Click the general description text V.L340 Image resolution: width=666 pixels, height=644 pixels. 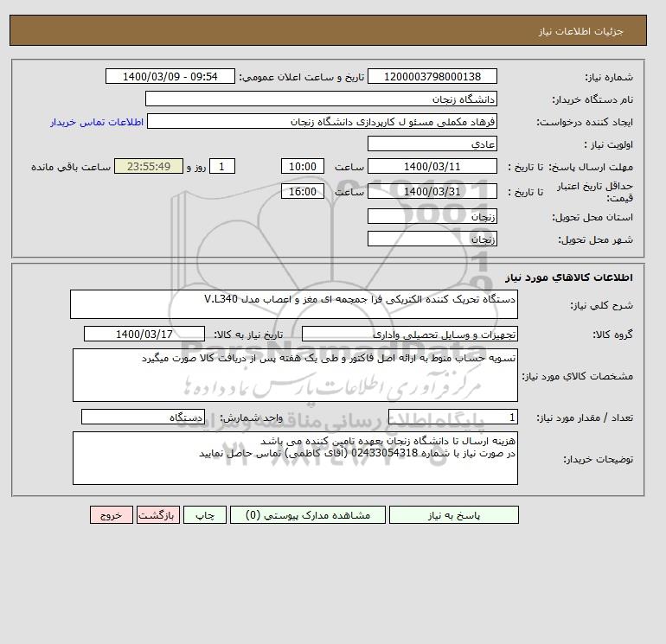pyautogui.click(x=294, y=304)
